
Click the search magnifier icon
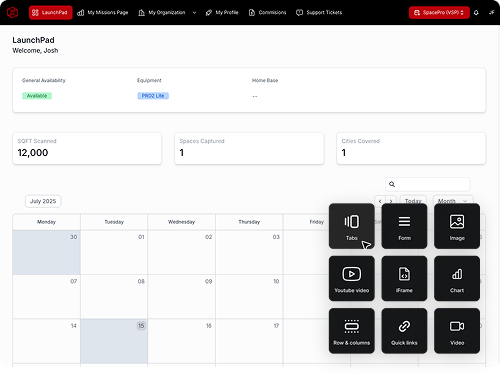[392, 184]
